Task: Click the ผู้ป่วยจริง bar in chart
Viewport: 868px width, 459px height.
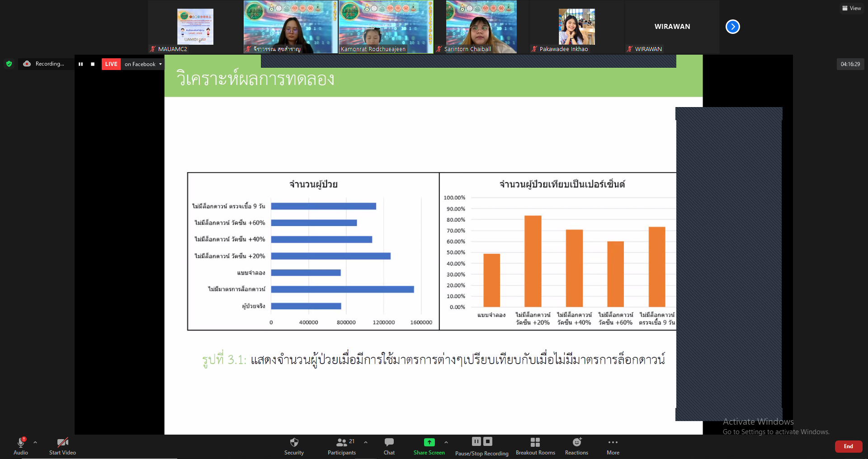Action: pyautogui.click(x=306, y=306)
